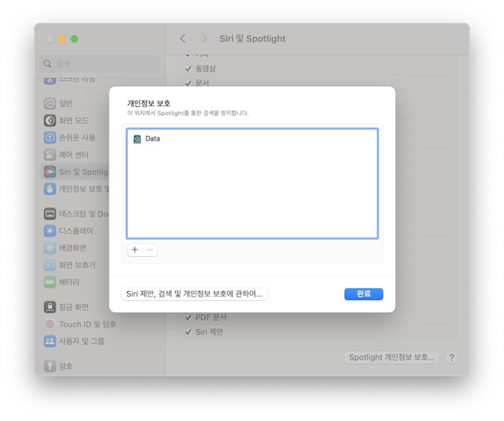
Task: Click the 잠금 화면 label in sidebar
Action: click(x=74, y=307)
